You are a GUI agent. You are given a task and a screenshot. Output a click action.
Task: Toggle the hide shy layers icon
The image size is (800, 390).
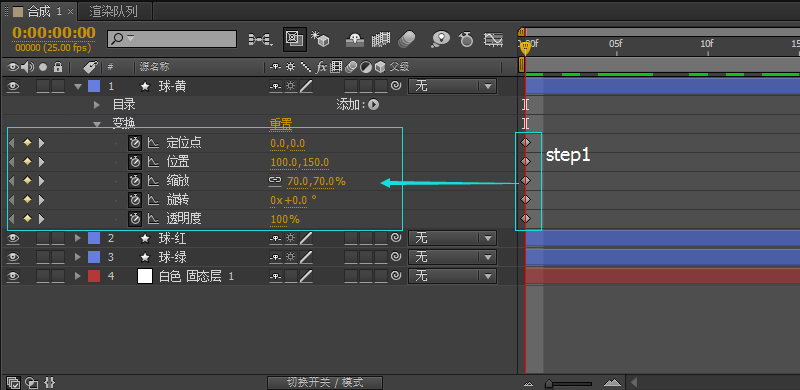click(x=355, y=39)
